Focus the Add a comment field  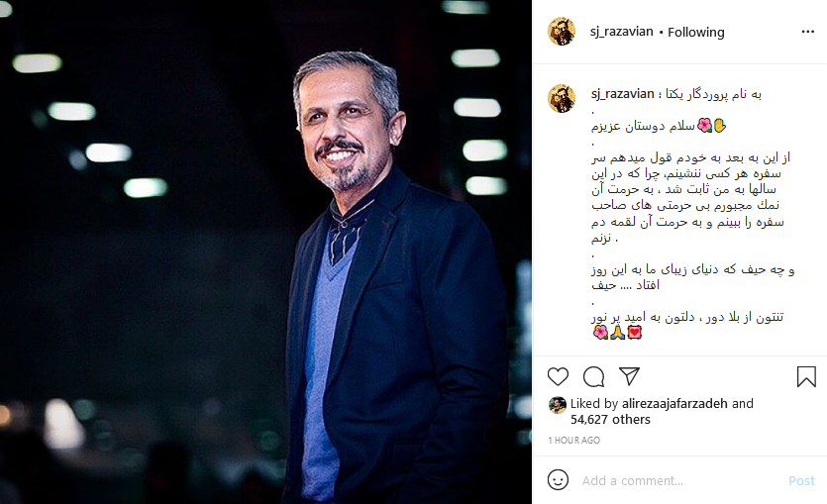(x=679, y=481)
